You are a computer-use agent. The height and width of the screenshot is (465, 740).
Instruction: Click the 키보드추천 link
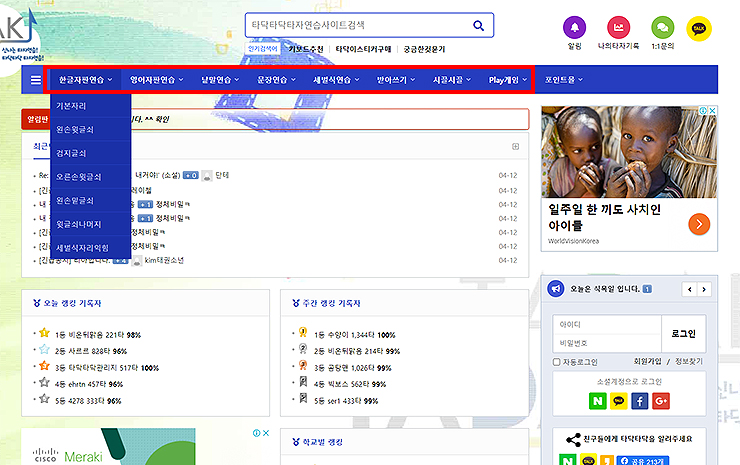(x=306, y=49)
